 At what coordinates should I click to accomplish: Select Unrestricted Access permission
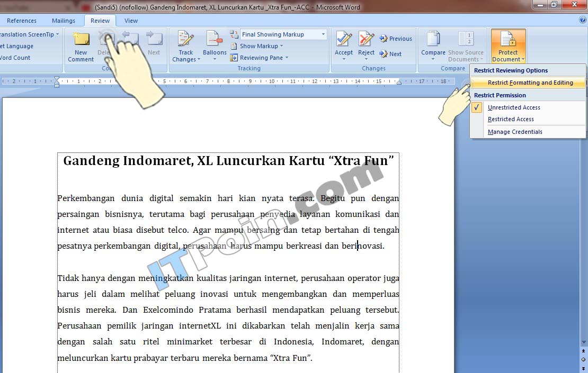(x=514, y=107)
